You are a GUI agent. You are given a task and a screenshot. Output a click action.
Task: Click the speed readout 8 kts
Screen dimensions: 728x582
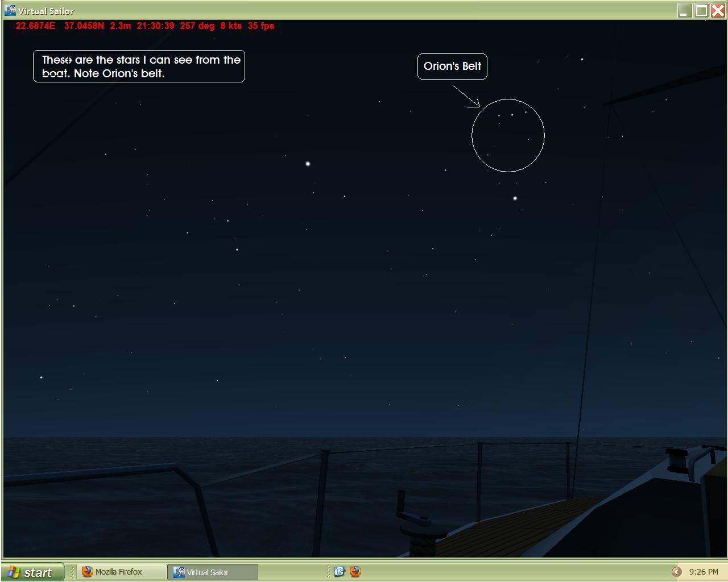click(231, 26)
